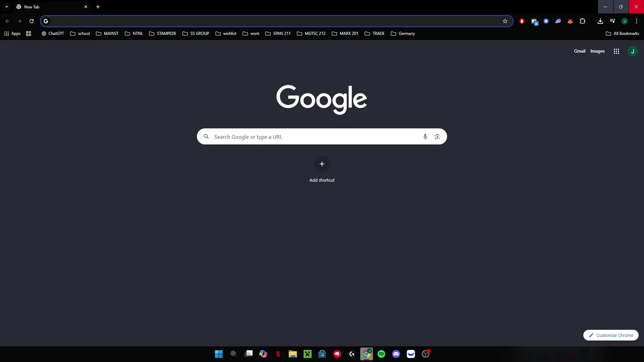Open Logitech G HUB from the taskbar
This screenshot has height=362, width=644.
(352, 354)
